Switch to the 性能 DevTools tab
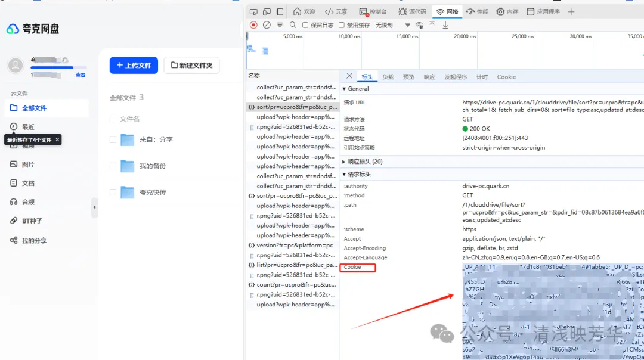This screenshot has height=360, width=644. click(x=477, y=12)
